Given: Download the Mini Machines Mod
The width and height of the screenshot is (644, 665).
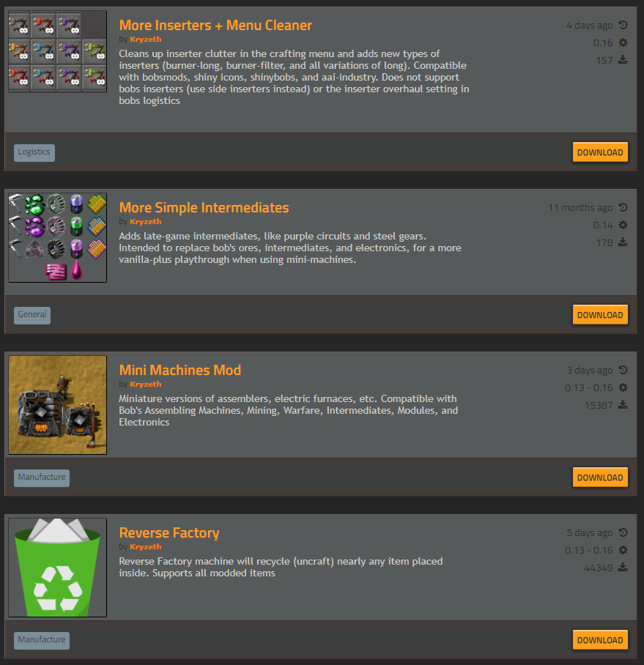Looking at the screenshot, I should click(x=600, y=478).
